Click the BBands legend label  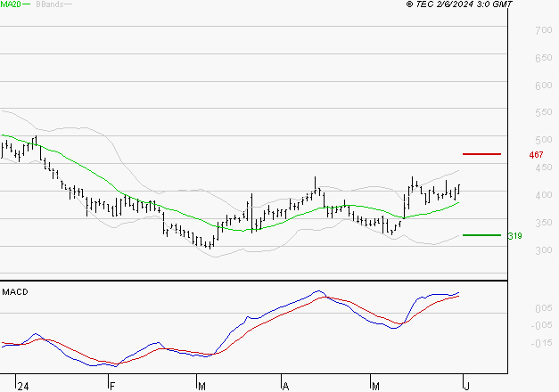[x=50, y=4]
